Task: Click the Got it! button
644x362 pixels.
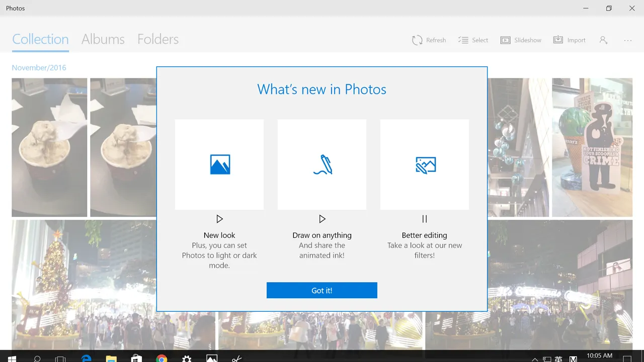Action: [321, 291]
